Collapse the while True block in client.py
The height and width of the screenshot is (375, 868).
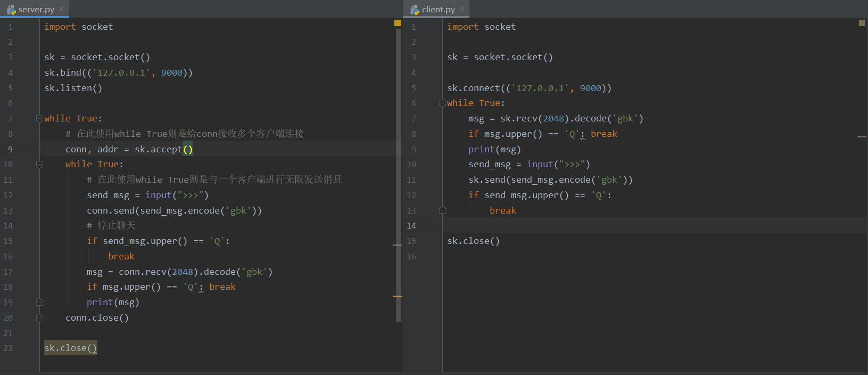442,103
